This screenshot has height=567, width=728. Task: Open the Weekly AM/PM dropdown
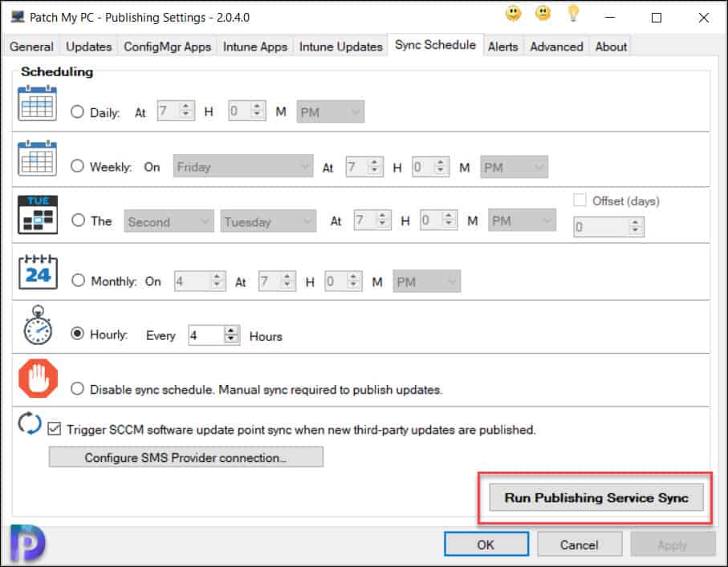point(514,167)
